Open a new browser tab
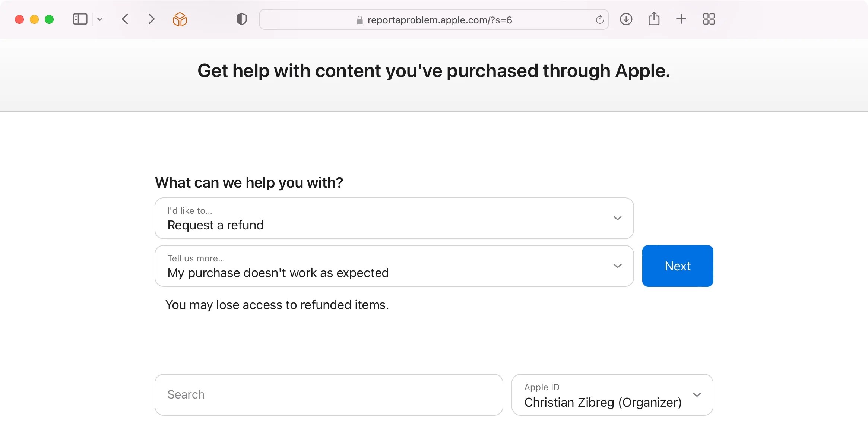The height and width of the screenshot is (435, 868). (681, 19)
